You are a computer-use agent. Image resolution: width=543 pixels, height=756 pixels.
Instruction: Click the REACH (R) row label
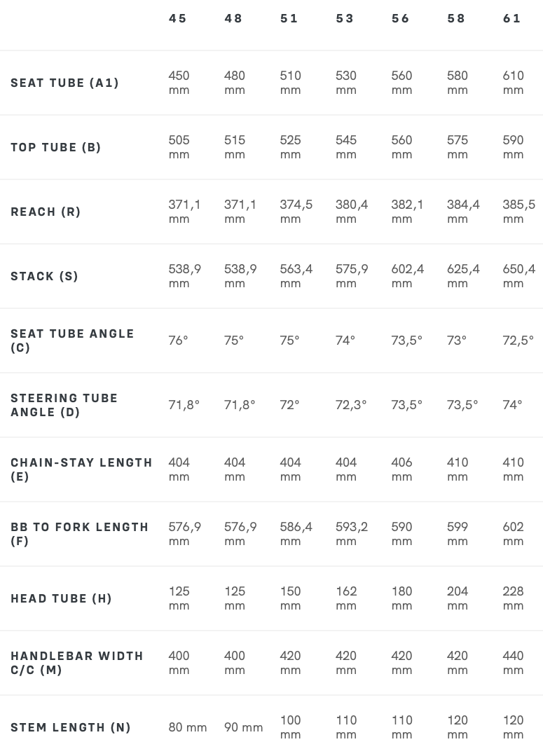point(46,212)
